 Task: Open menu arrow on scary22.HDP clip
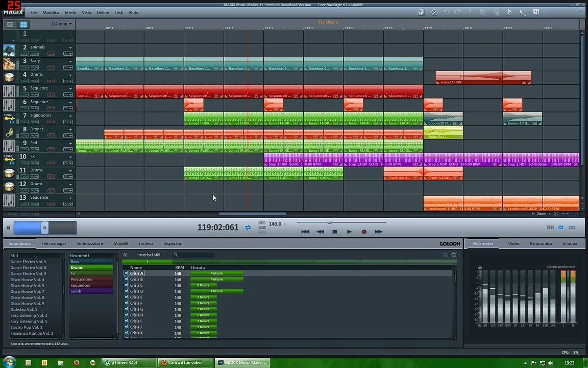[524, 82]
